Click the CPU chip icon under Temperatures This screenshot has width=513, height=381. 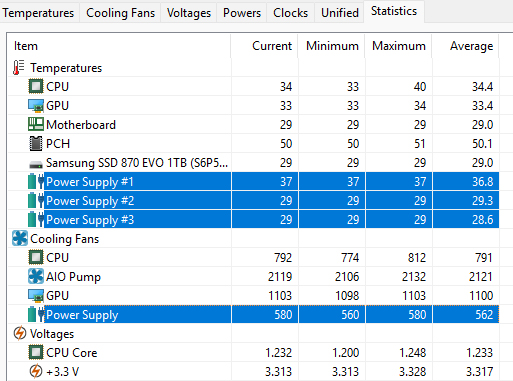[36, 86]
